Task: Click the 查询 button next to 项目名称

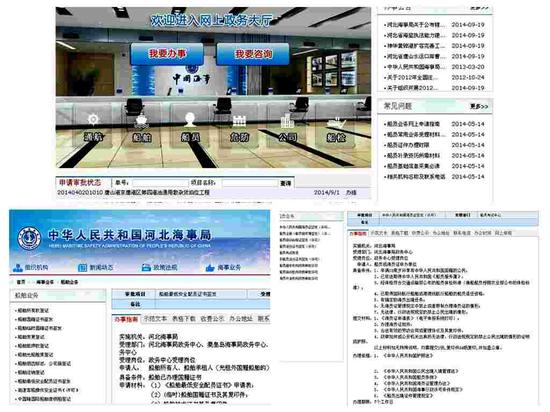Action: [x=286, y=183]
